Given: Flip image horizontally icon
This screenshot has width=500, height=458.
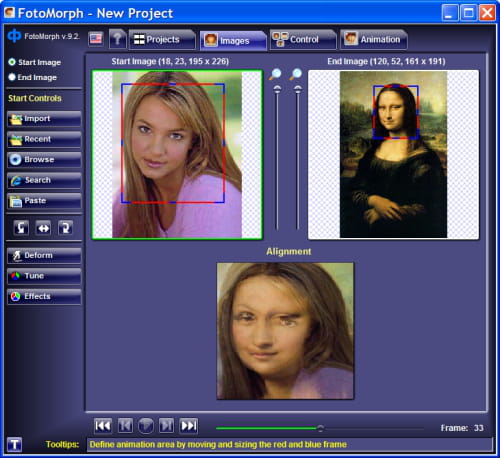Looking at the screenshot, I should point(44,228).
